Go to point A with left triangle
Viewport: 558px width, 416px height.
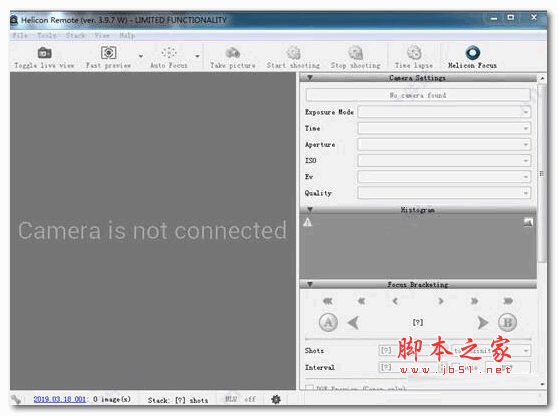pos(353,323)
